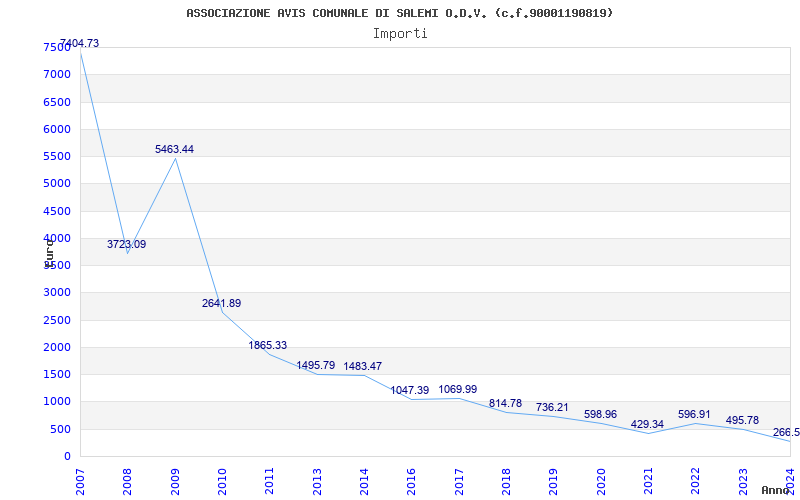
Task: Click the 1500 y-axis tick label
Action: coord(57,374)
